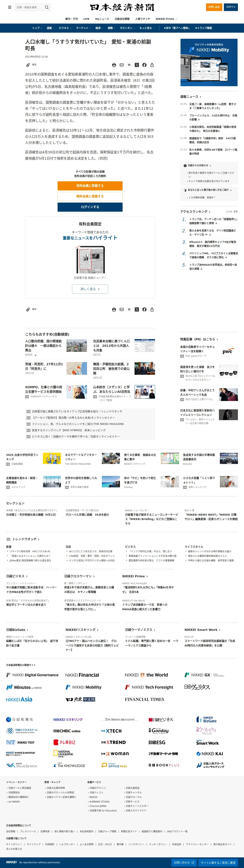This screenshot has width=244, height=868.
Task: Share on X using bottom icon
Action: point(137,309)
